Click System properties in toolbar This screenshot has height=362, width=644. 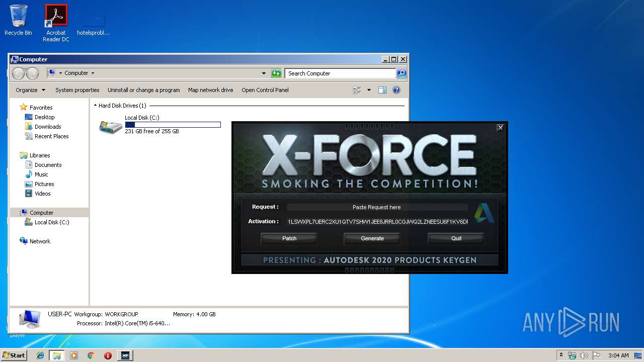click(77, 90)
